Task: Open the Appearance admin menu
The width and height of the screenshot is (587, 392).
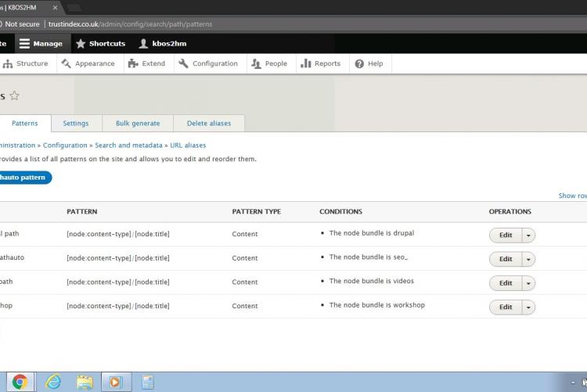Action: click(88, 63)
